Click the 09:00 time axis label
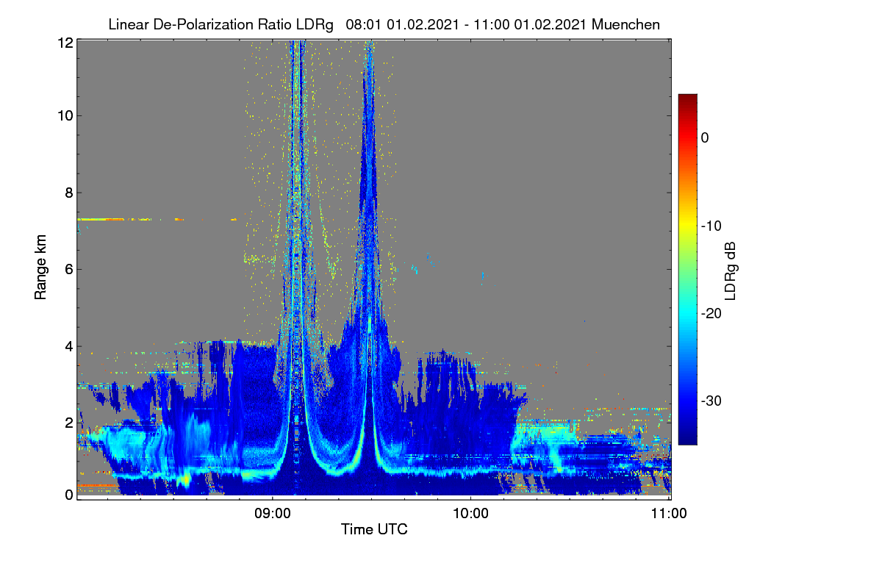The width and height of the screenshot is (882, 588). click(x=273, y=514)
